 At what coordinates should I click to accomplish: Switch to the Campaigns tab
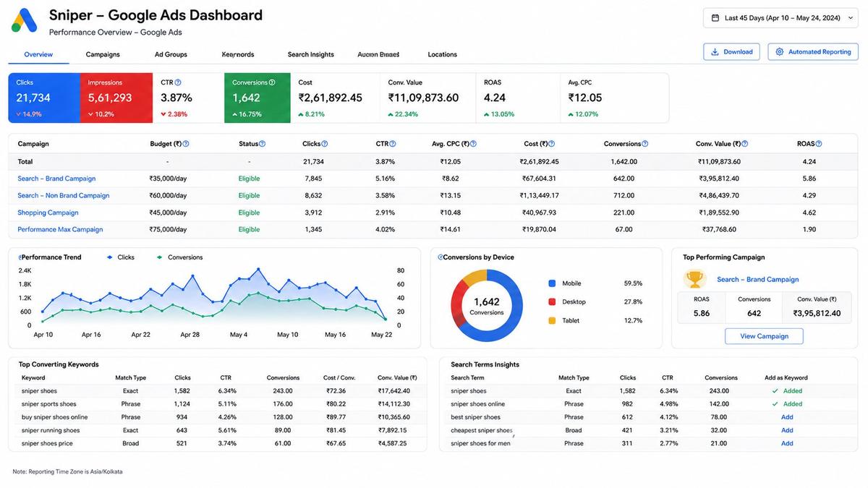pos(103,54)
